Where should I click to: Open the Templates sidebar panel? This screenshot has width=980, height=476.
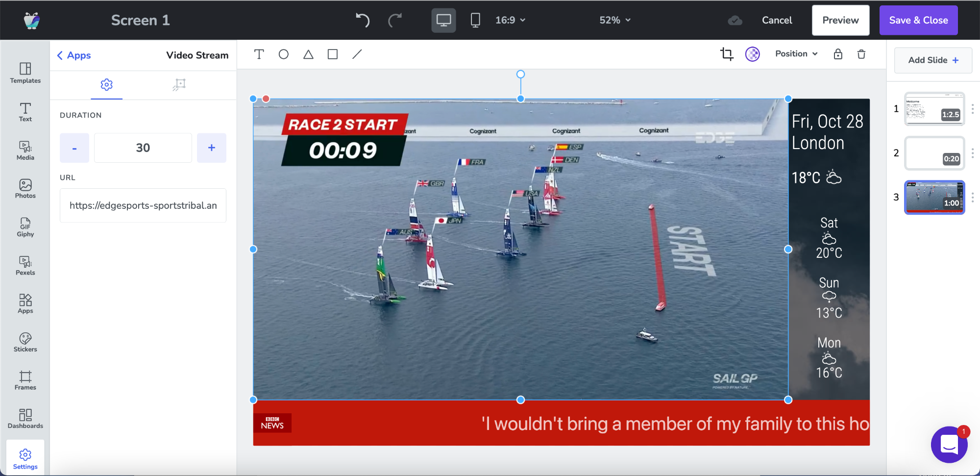point(25,73)
